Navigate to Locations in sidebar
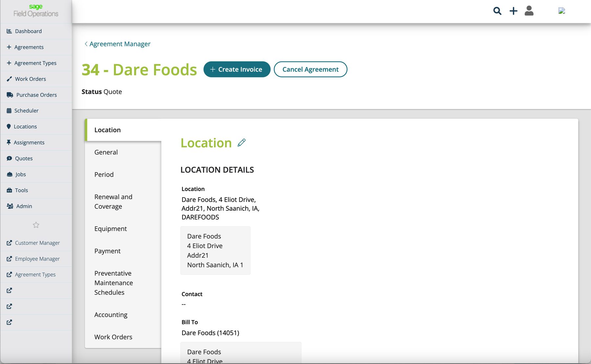Image resolution: width=591 pixels, height=364 pixels. pos(36,127)
